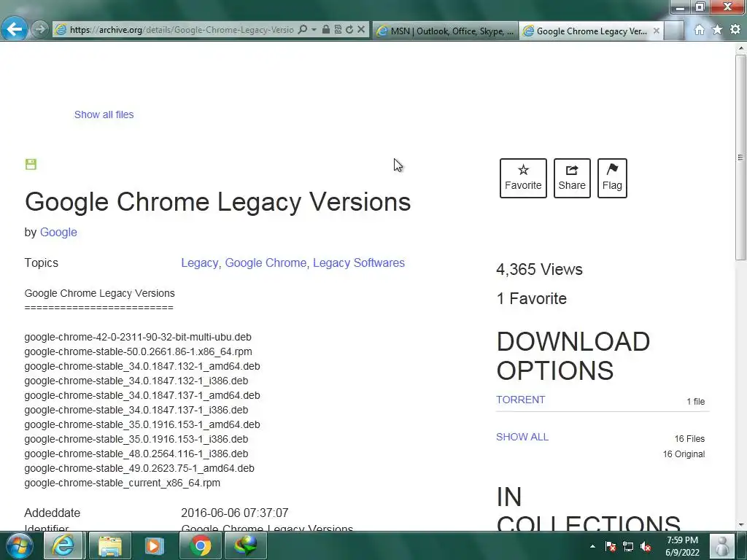
Task: Click Internet Explorer taskbar icon
Action: (63, 545)
